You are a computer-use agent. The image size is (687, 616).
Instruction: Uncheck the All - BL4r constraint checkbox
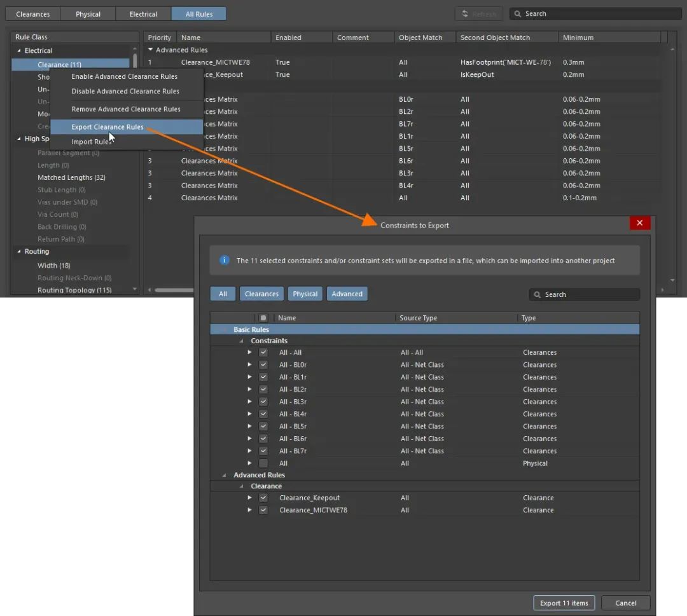click(263, 414)
